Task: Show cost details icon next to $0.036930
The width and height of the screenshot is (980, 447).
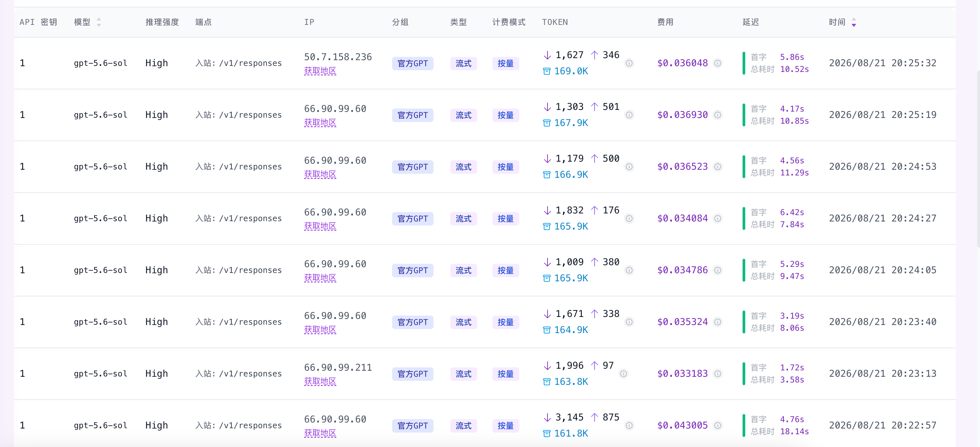Action: 717,115
